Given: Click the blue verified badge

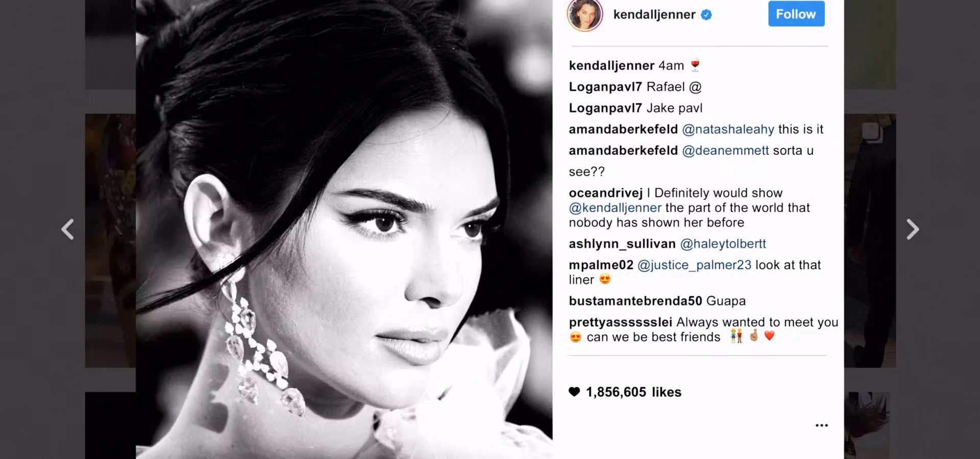Looking at the screenshot, I should pos(706,15).
